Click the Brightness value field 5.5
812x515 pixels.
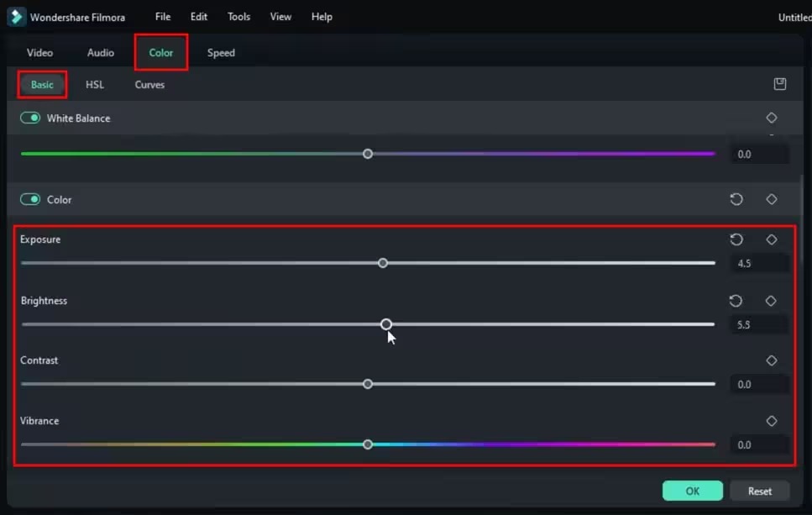(760, 325)
